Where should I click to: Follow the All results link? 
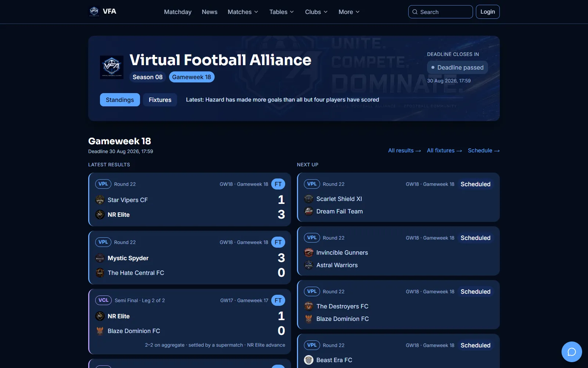405,151
